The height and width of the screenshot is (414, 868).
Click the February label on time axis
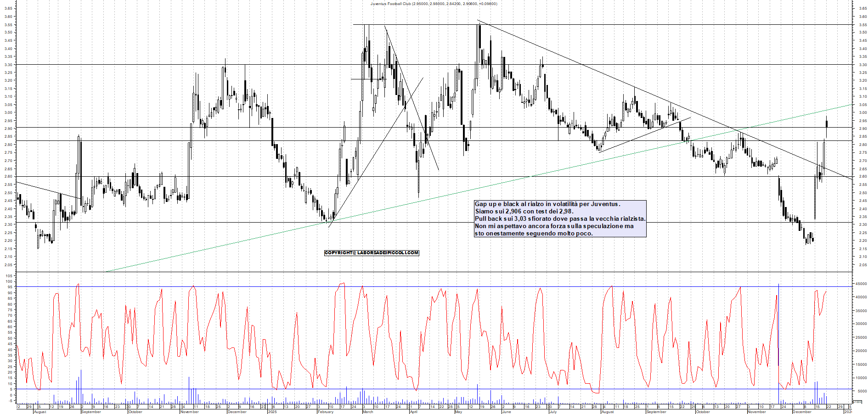point(325,412)
